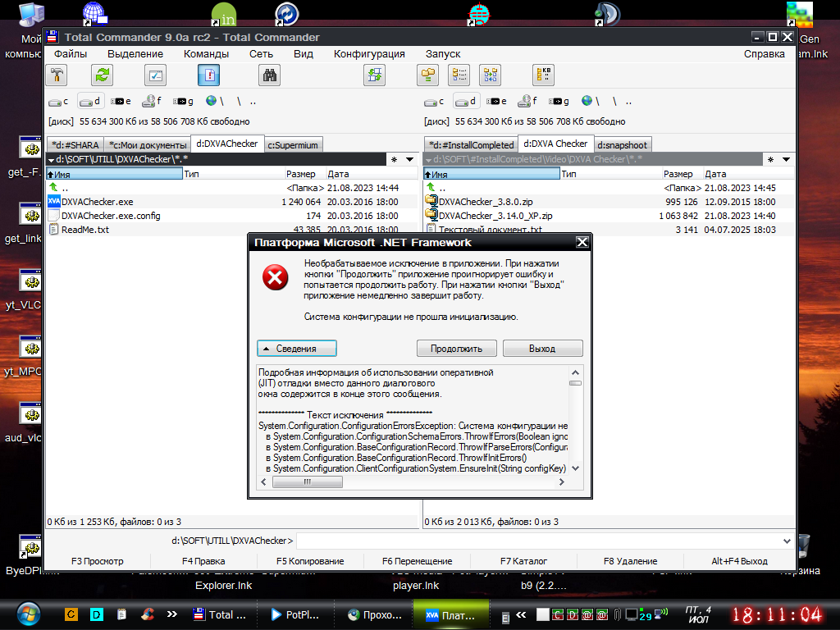Click the thumbnails grid toolbar icon
The width and height of the screenshot is (840, 630).
tap(491, 75)
